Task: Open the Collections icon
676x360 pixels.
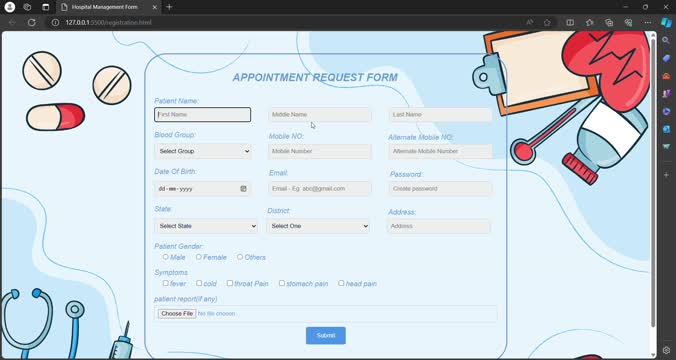Action: tap(609, 22)
